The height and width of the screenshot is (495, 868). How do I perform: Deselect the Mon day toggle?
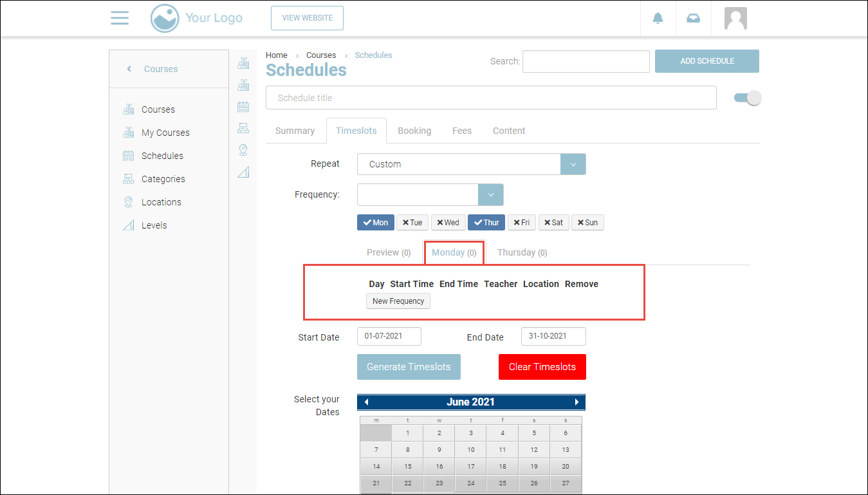375,223
